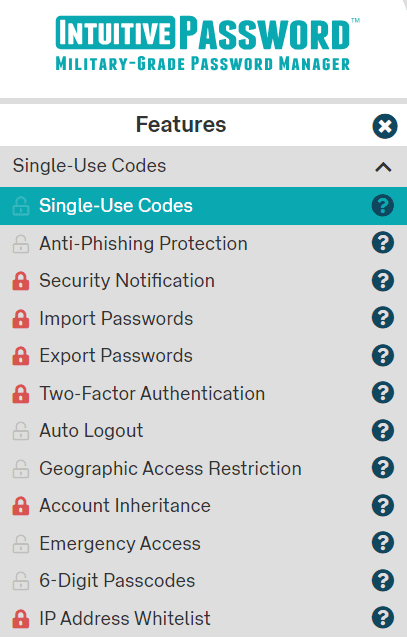407x642 pixels.
Task: Collapse the Single-Use Codes dropdown chevron
Action: coord(384,167)
